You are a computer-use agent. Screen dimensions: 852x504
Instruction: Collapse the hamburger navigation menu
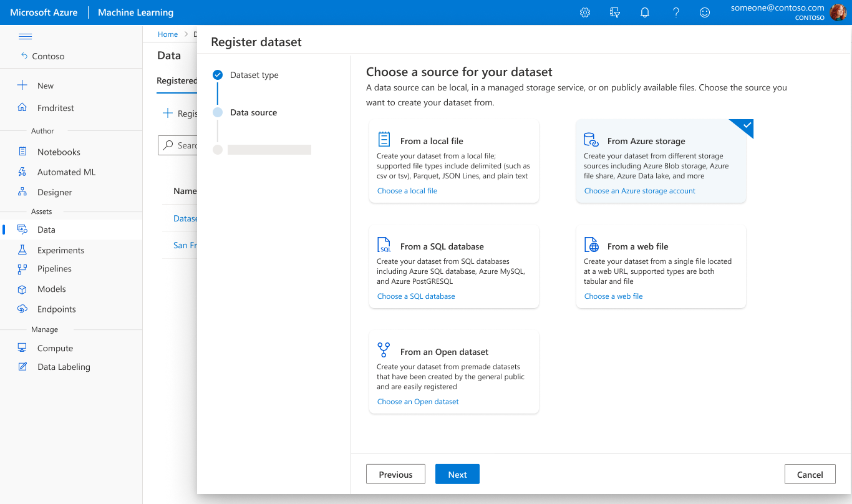click(x=26, y=36)
